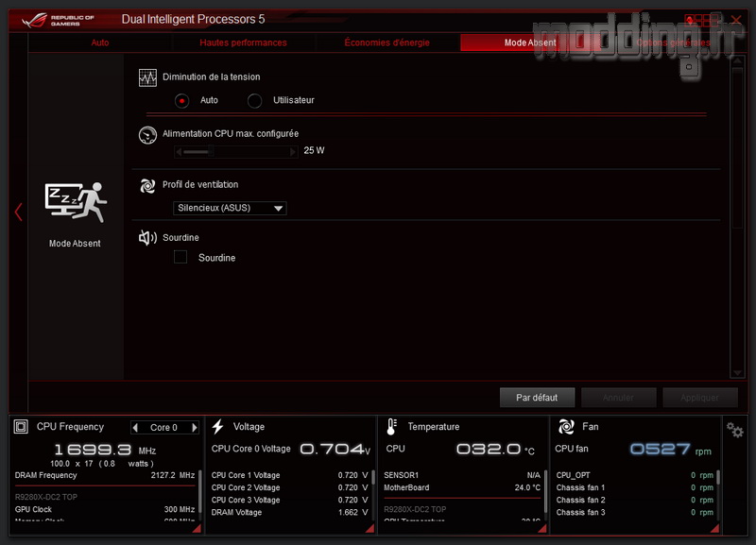Image resolution: width=756 pixels, height=545 pixels.
Task: Select the Utilisateur radio button
Action: click(254, 101)
